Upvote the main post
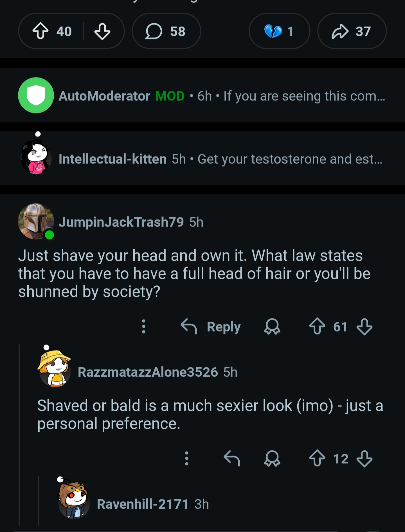 pyautogui.click(x=41, y=31)
